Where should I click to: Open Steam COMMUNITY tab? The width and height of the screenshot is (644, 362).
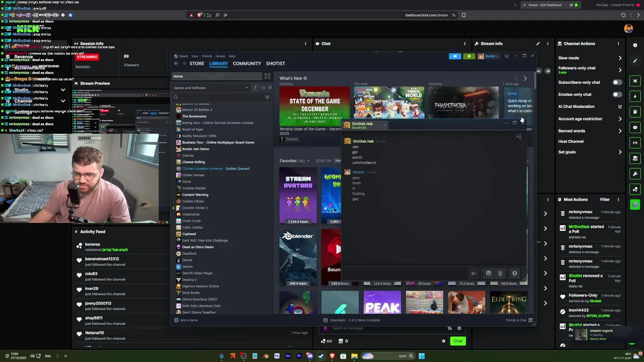247,63
